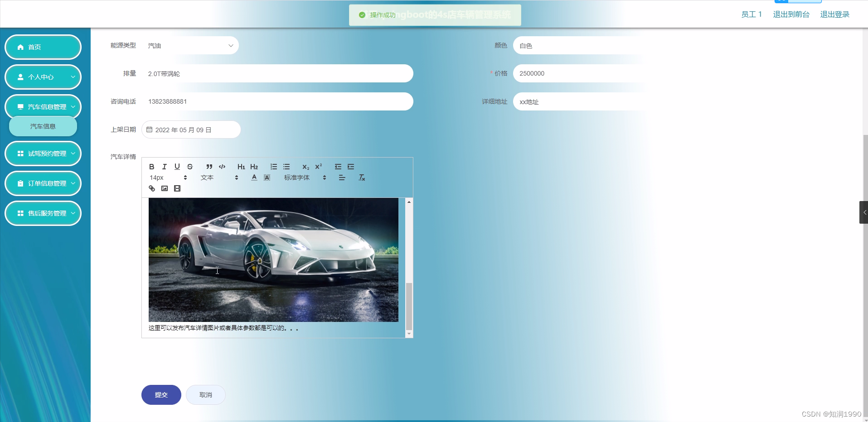The image size is (868, 422).
Task: Insert a video via the editor toolbar
Action: [x=177, y=188]
